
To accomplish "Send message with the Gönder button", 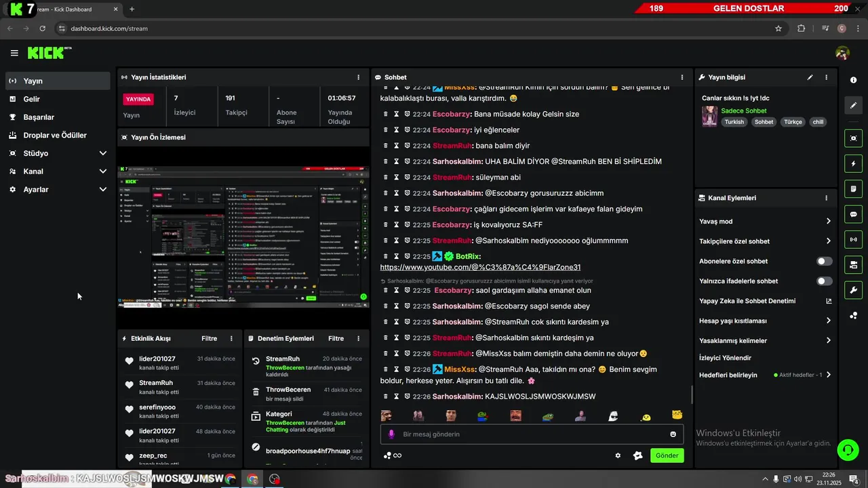I will [667, 455].
